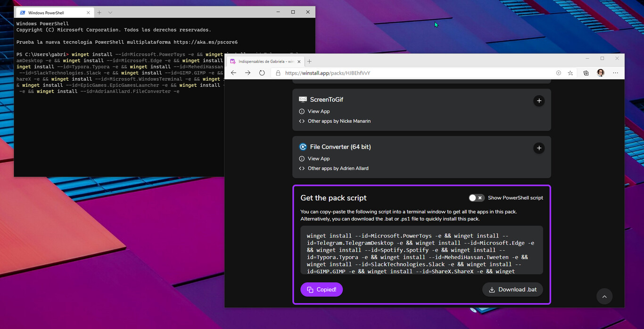Open the Collections icon in the Edge toolbar
Screen dimensions: 644x329
586,73
